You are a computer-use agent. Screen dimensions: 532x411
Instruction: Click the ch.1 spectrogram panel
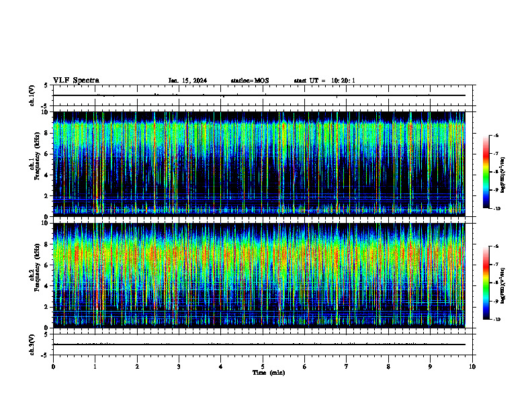(x=259, y=164)
